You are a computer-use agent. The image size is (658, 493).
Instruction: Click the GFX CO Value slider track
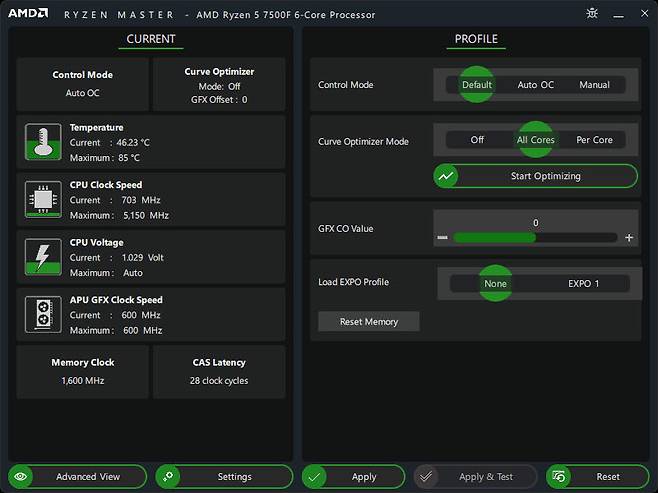coord(535,238)
